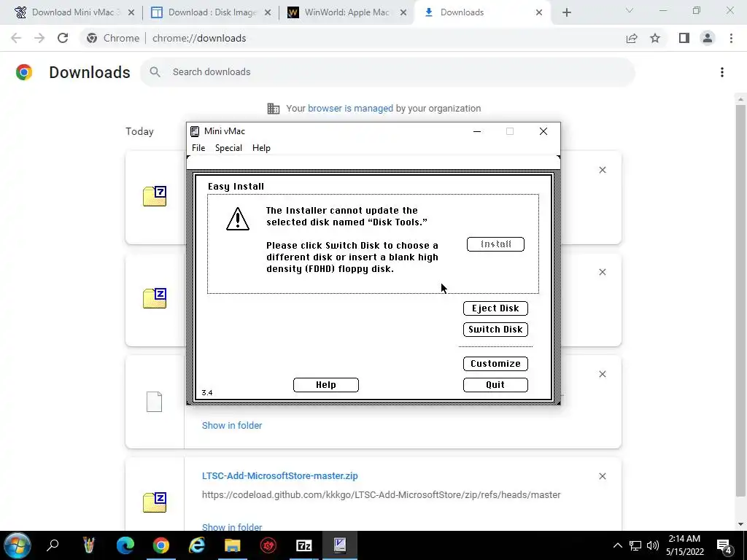Open LTSC-Add-MicrosoftStore-master.zip link

click(279, 475)
